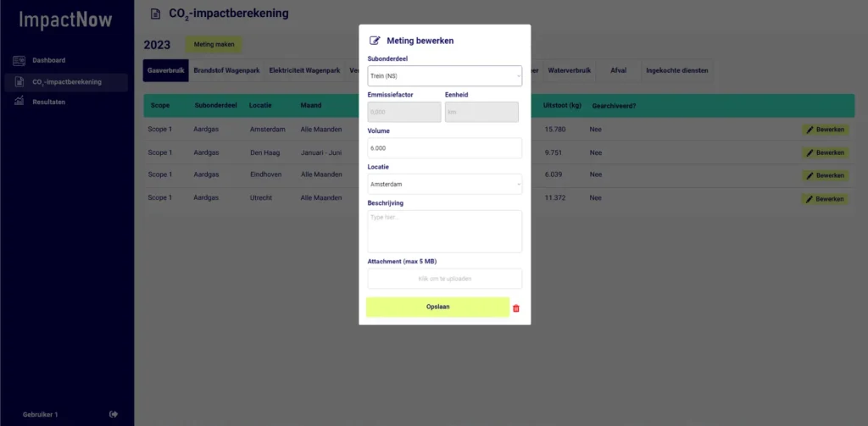This screenshot has width=868, height=426.
Task: Switch to Brandstof Wagenpark tab
Action: [x=226, y=71]
